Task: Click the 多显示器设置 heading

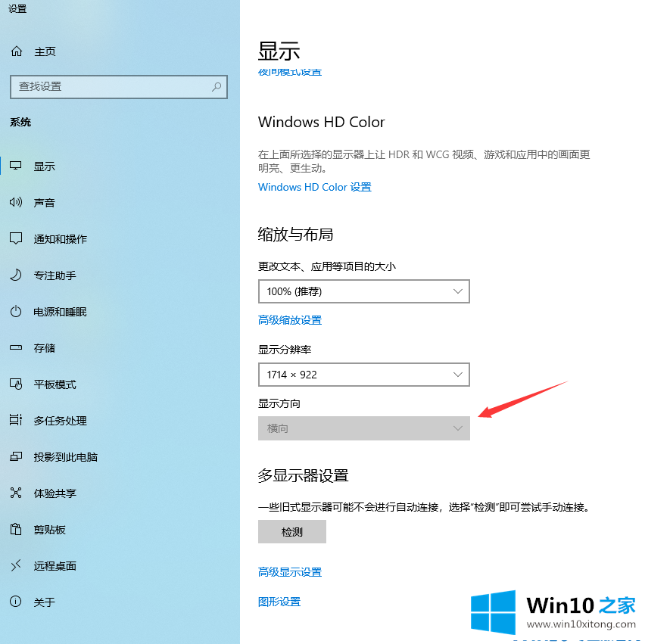Action: [303, 475]
